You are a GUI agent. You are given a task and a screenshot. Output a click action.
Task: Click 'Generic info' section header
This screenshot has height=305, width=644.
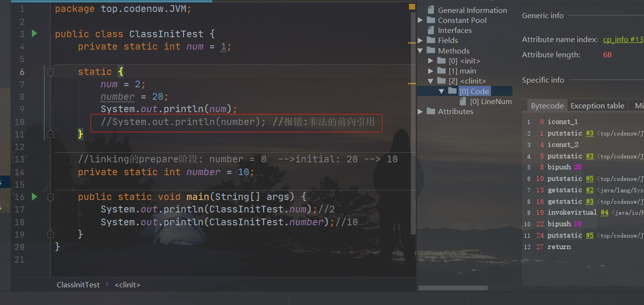coord(542,15)
